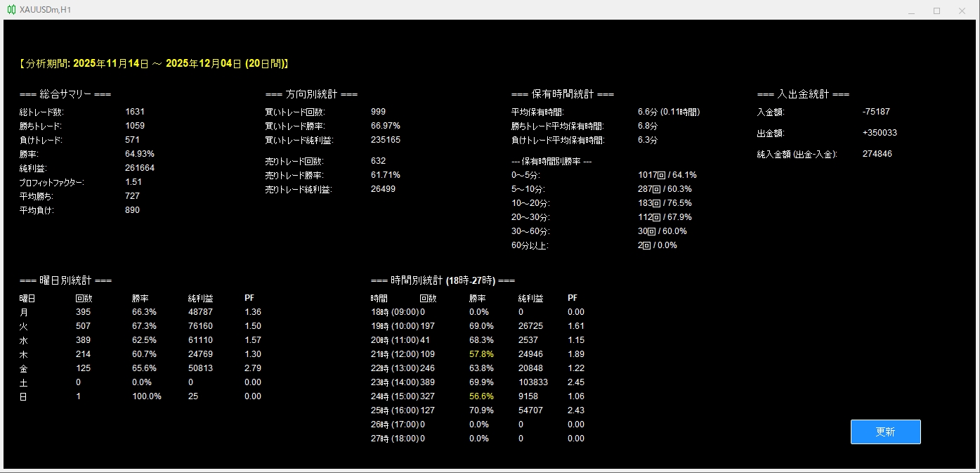Click the 総合サマリー section heading
980x473 pixels.
coord(65,94)
